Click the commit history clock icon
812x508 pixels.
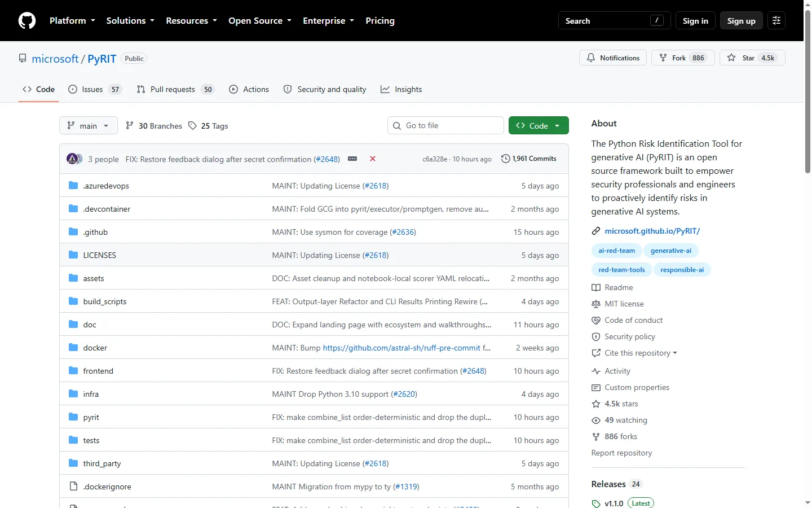[506, 159]
